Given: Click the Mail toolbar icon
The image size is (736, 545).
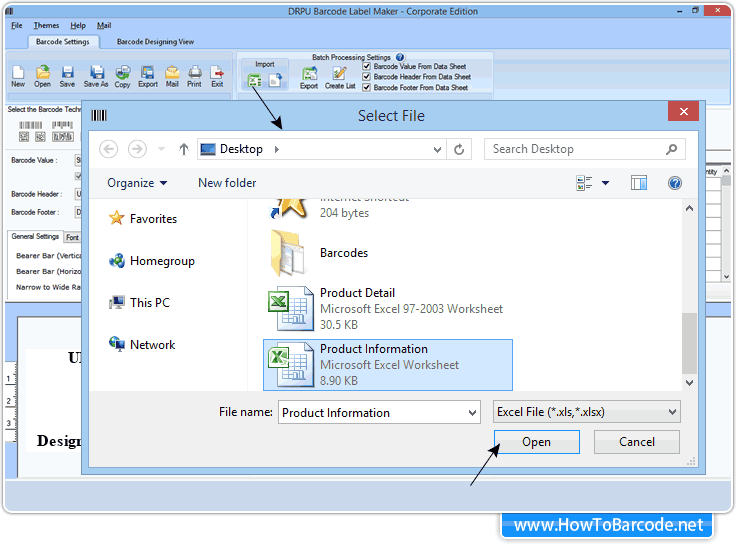Looking at the screenshot, I should pos(172,77).
